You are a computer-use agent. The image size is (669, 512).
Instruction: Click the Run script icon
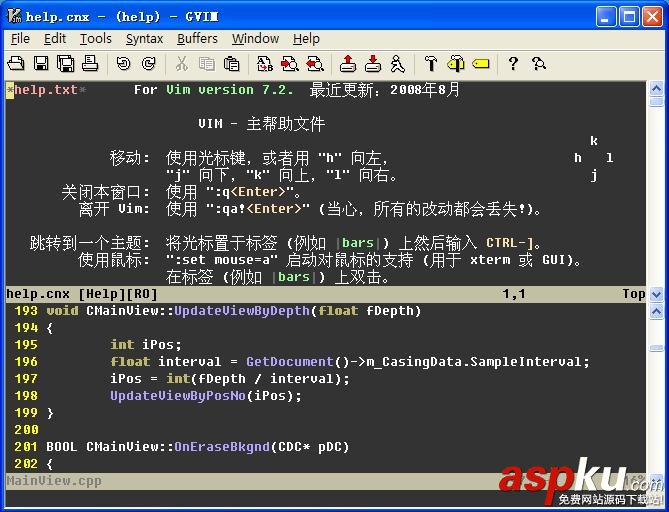coord(398,64)
